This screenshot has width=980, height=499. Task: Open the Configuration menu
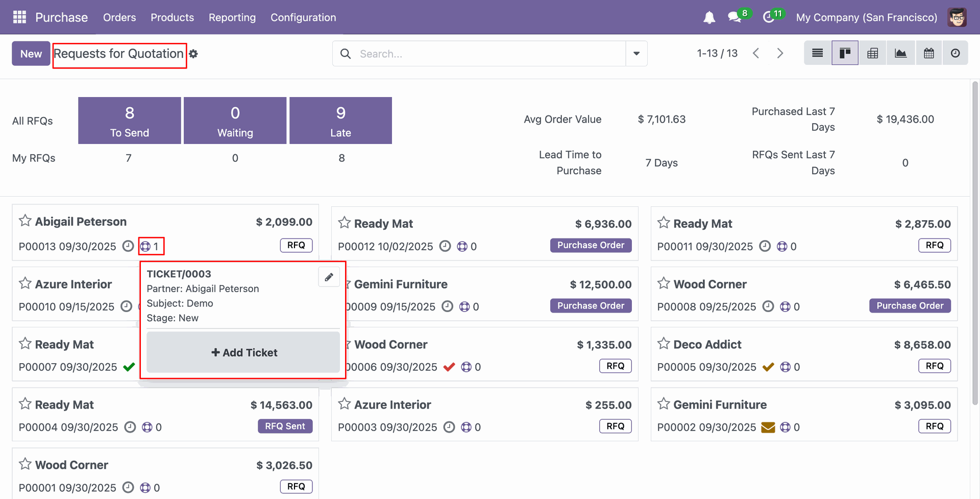tap(303, 17)
